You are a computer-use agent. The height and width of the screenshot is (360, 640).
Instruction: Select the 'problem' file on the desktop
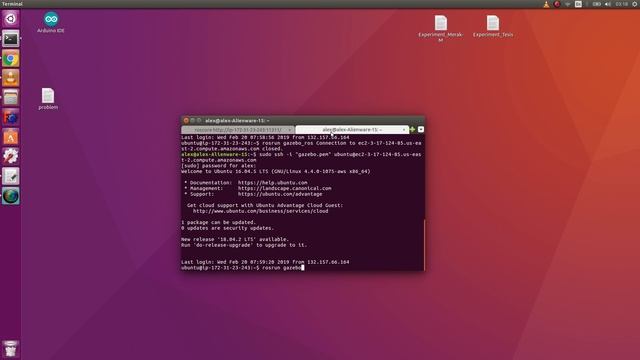[48, 99]
